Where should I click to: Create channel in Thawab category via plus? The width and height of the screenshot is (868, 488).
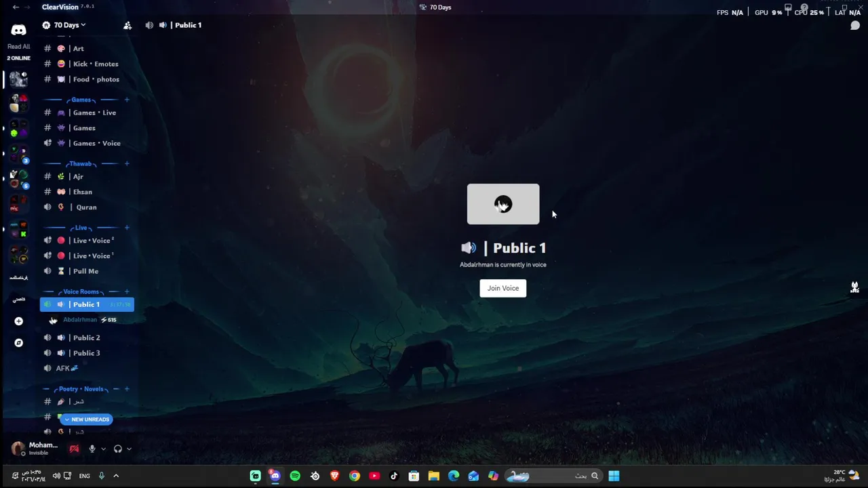(127, 163)
